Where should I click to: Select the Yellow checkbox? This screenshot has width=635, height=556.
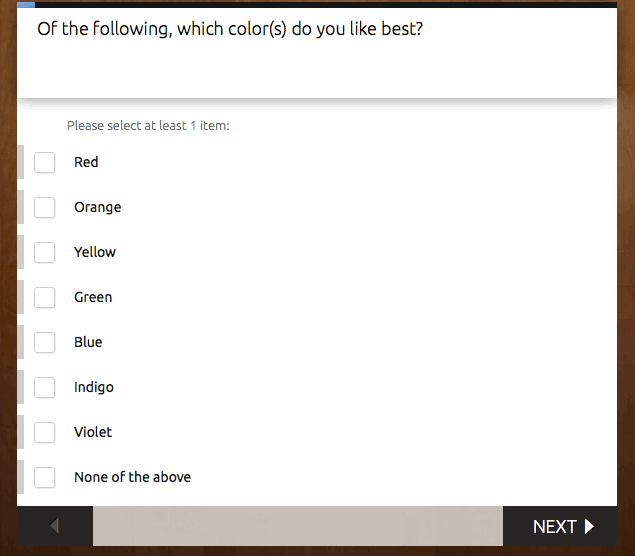(x=45, y=252)
